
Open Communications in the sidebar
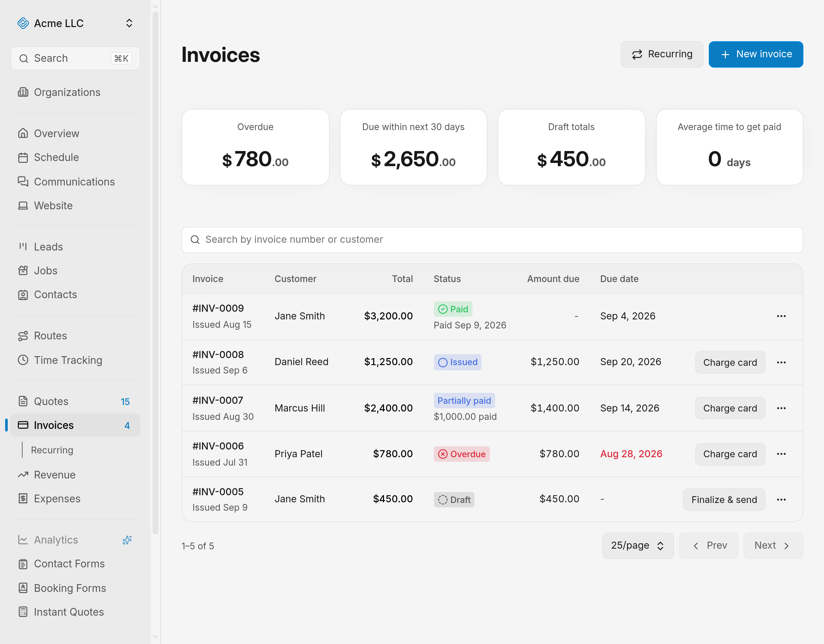click(75, 182)
